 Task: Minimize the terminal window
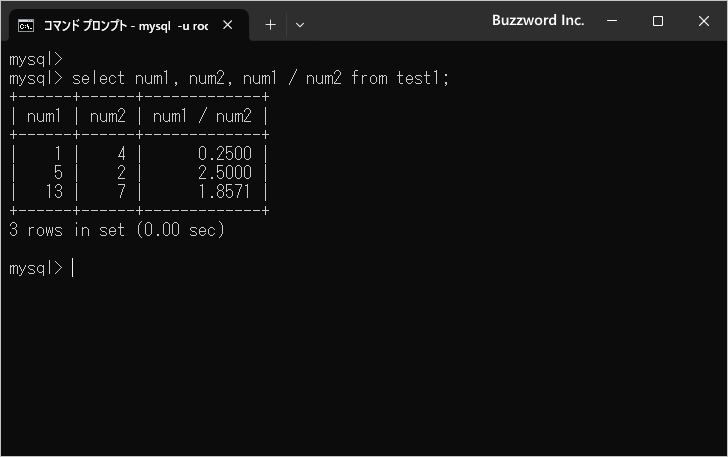coord(612,21)
